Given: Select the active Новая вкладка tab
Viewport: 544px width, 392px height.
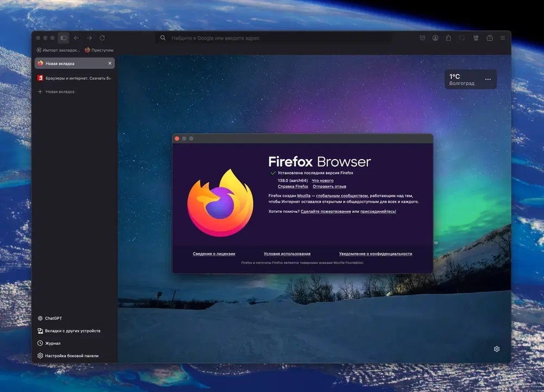Looking at the screenshot, I should pos(74,64).
